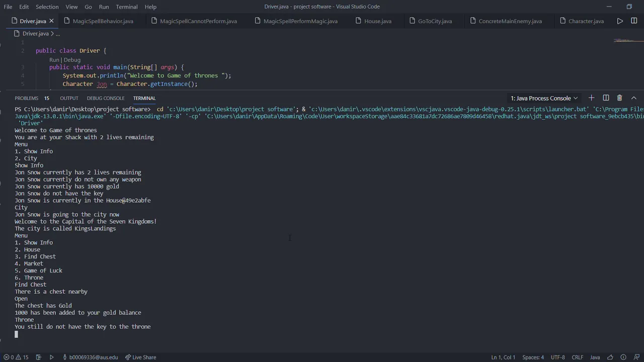Open the OUTPUT panel tab

pos(69,98)
